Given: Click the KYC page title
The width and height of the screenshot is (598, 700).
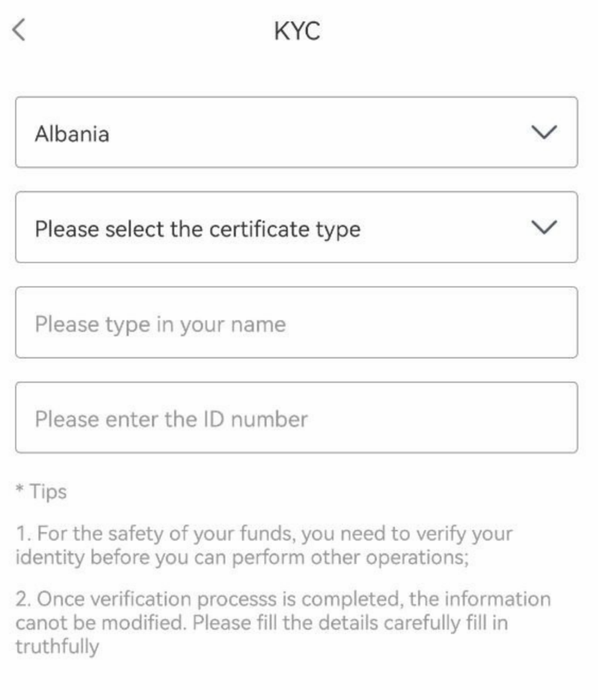Looking at the screenshot, I should pyautogui.click(x=297, y=31).
